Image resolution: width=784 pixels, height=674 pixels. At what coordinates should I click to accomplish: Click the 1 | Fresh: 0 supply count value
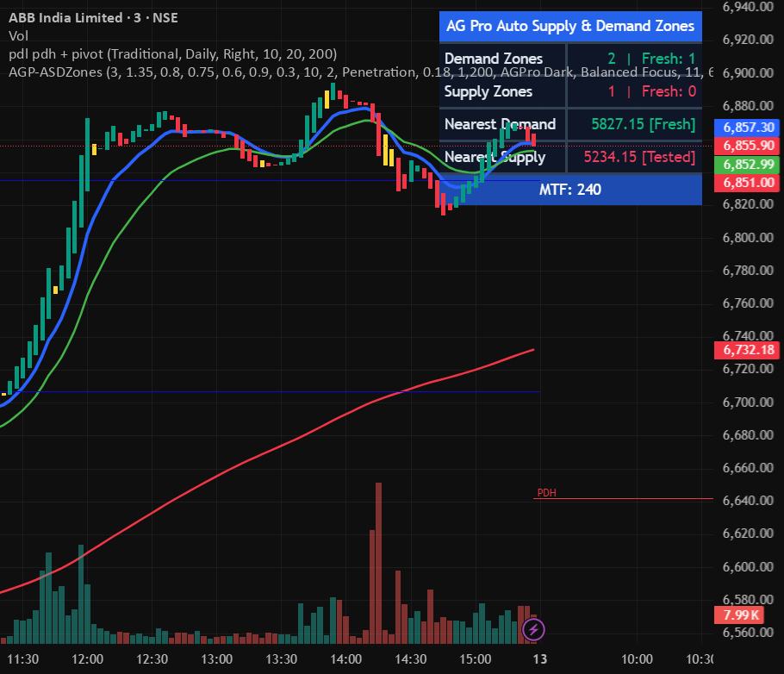652,91
